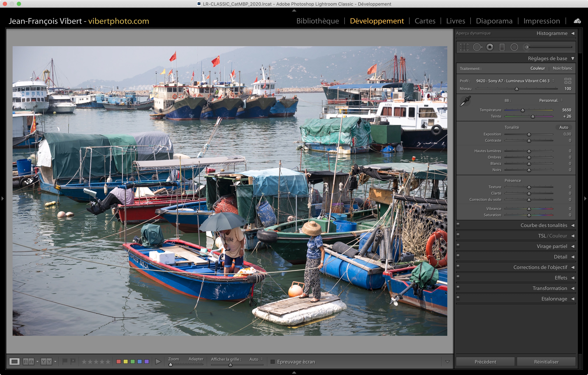Pick the white balance eyedropper
Viewport: 588px width, 375px height.
(465, 101)
